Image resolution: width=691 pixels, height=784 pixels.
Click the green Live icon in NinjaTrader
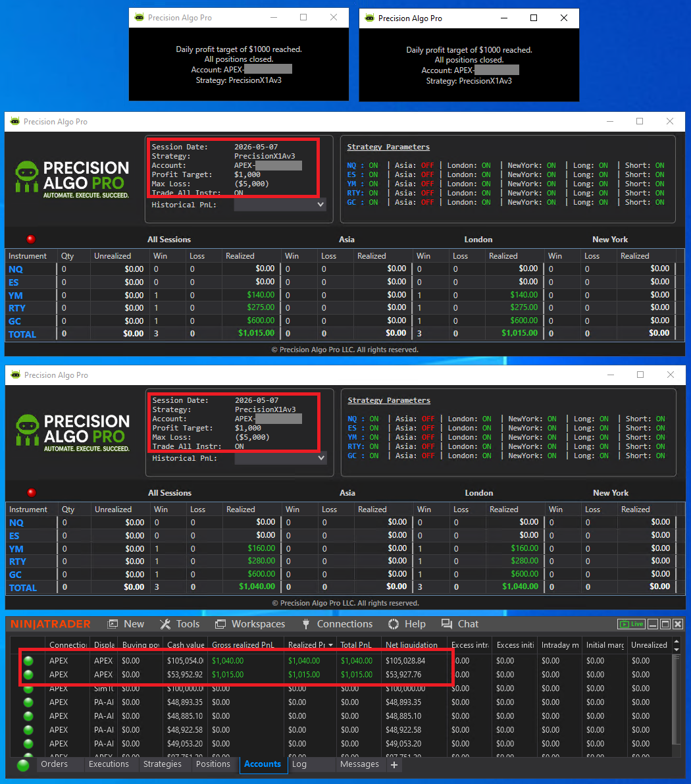point(631,624)
